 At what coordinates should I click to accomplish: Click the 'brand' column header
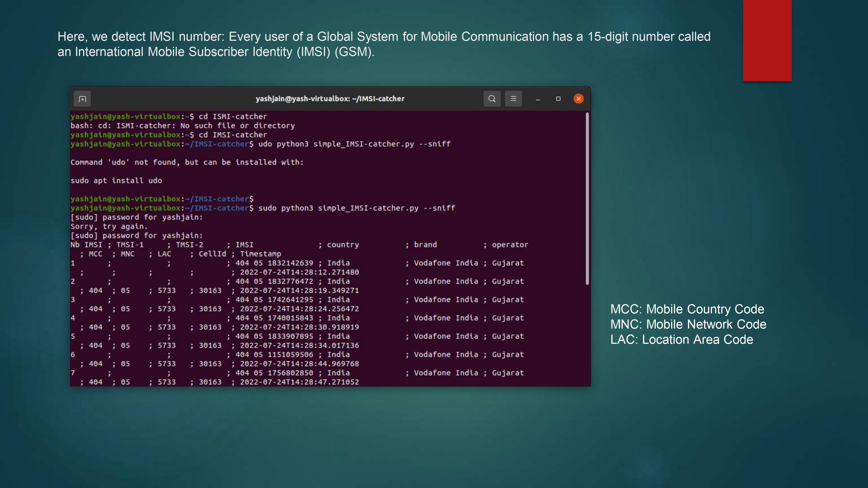pos(425,244)
